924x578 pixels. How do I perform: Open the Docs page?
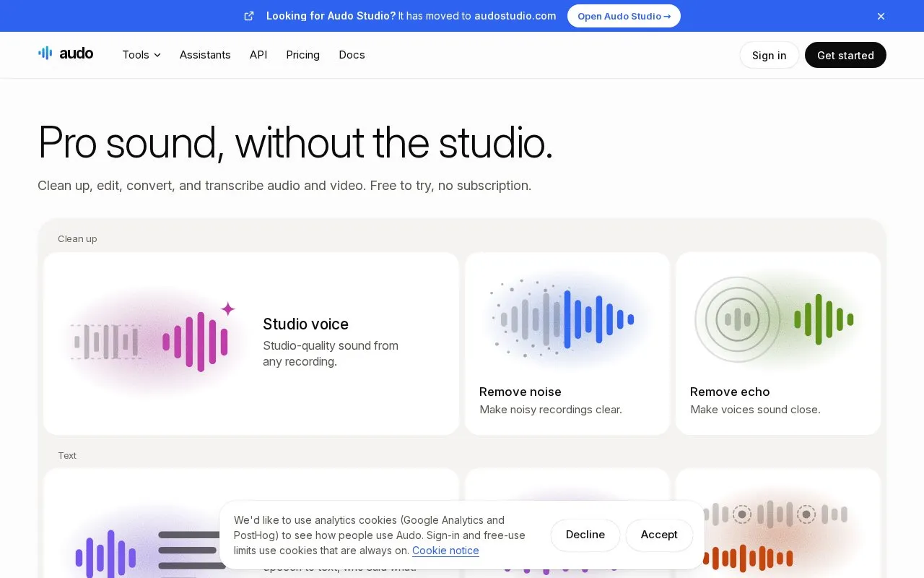[352, 55]
